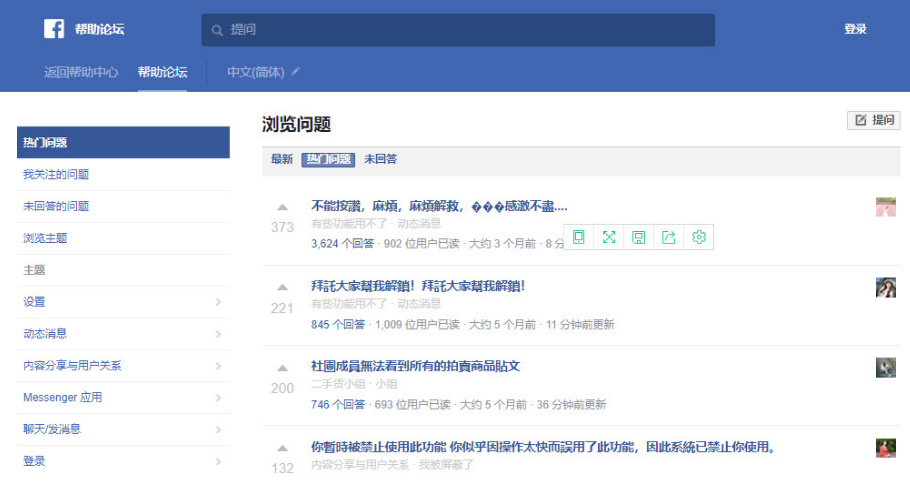910x482 pixels.
Task: Expand the Messenger 应用 sidebar category
Action: pos(217,398)
